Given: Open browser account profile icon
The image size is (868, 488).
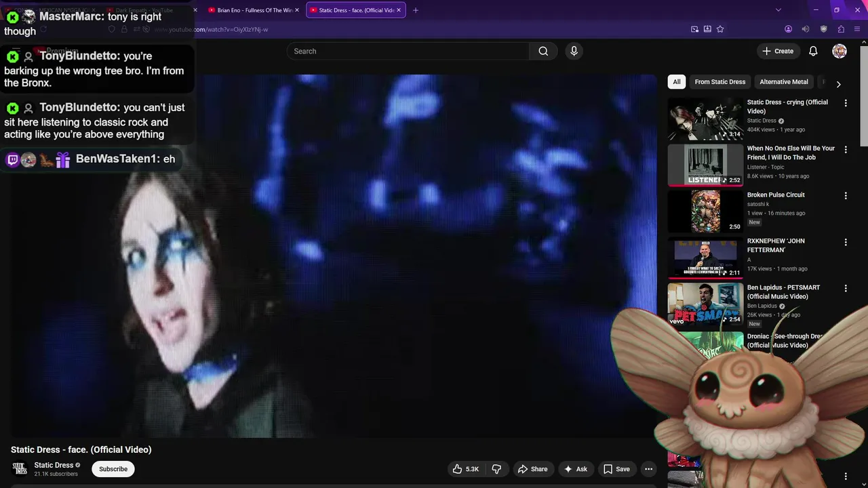Looking at the screenshot, I should [x=788, y=29].
